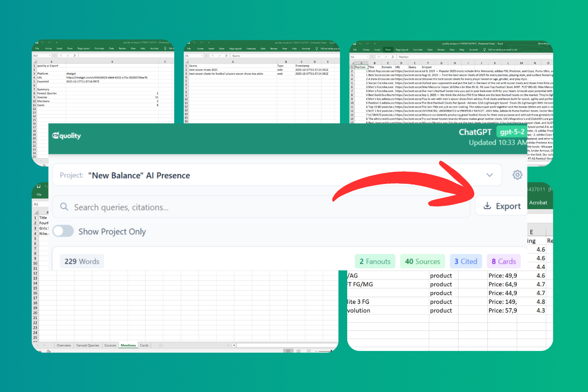Toggle the Show Project Only switch
This screenshot has height=392, width=588.
63,231
